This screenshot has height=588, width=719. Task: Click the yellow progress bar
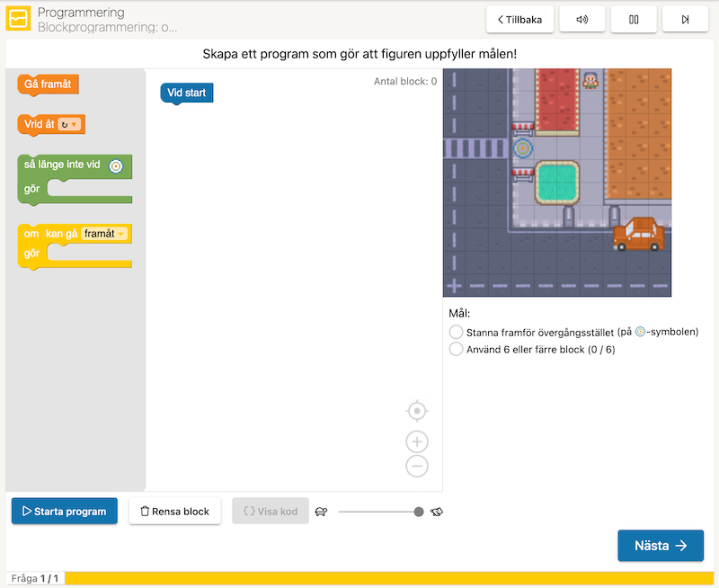click(389, 578)
